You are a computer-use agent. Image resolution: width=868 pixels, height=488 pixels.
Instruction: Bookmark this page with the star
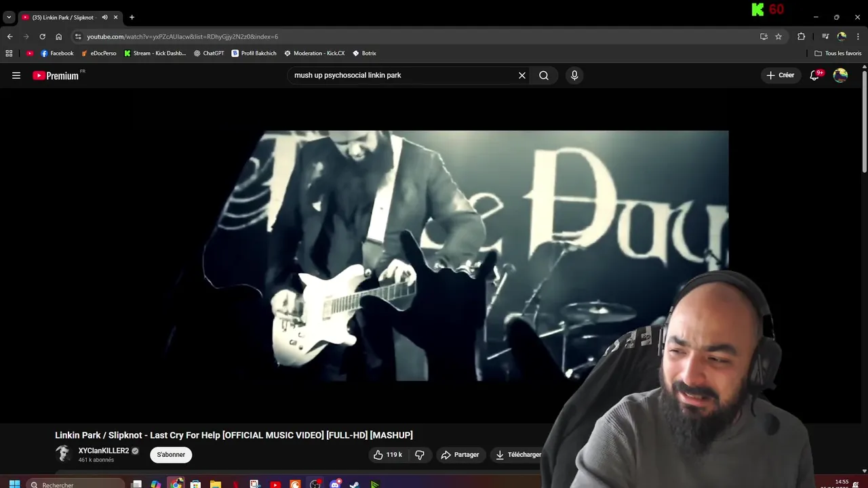778,37
